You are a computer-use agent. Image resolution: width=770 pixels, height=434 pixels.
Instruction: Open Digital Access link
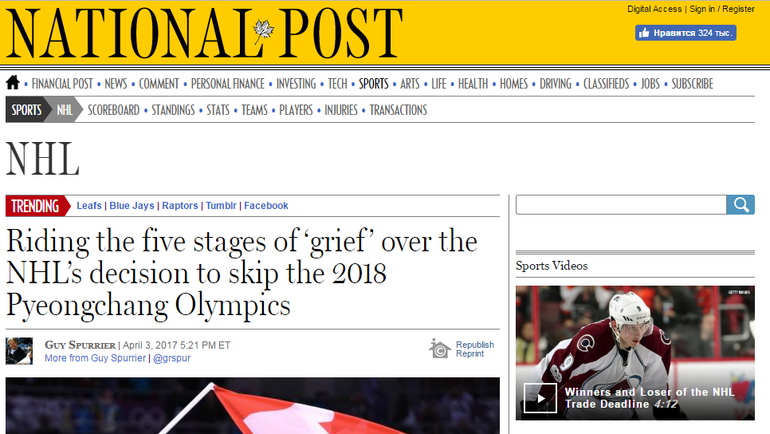tap(654, 9)
